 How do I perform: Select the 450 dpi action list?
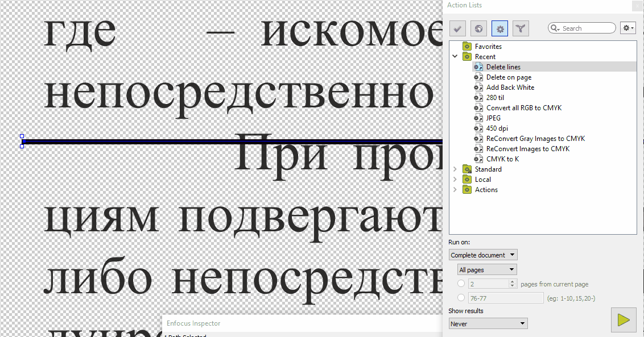pyautogui.click(x=497, y=128)
